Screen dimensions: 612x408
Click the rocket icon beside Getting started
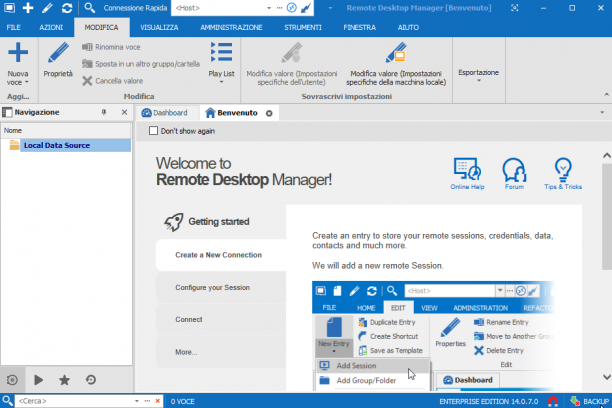(x=173, y=222)
